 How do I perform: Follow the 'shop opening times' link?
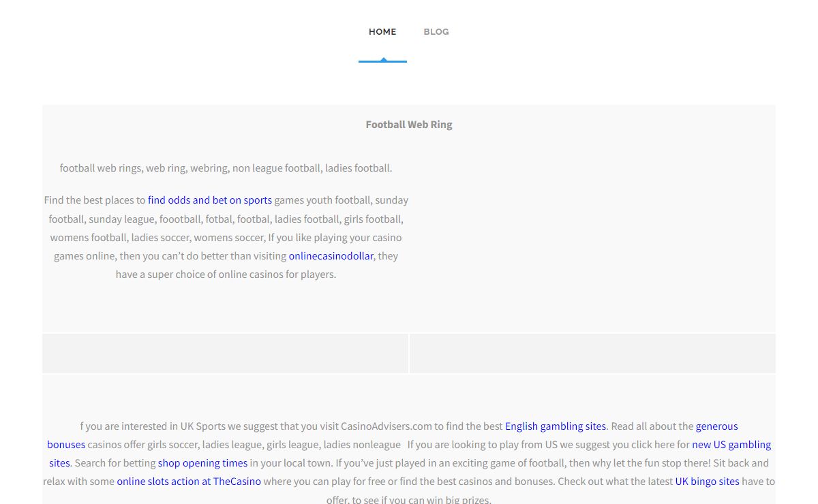pyautogui.click(x=202, y=463)
